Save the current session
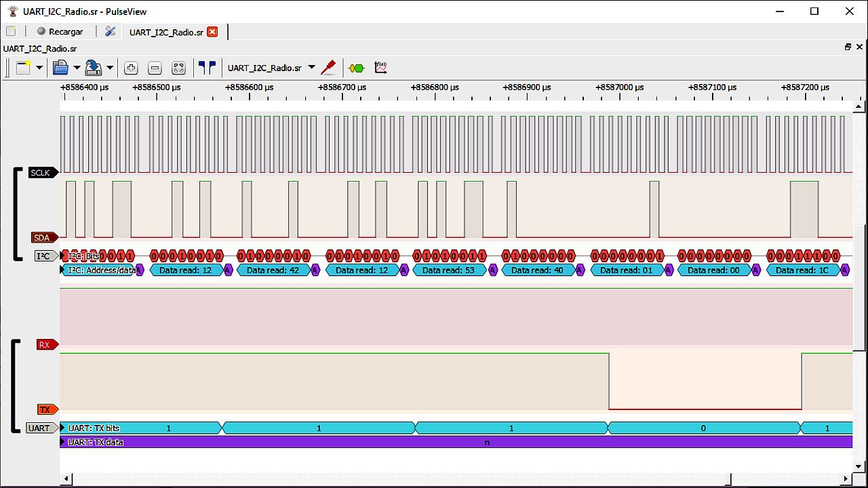Screen dimensions: 868x488 [92, 67]
